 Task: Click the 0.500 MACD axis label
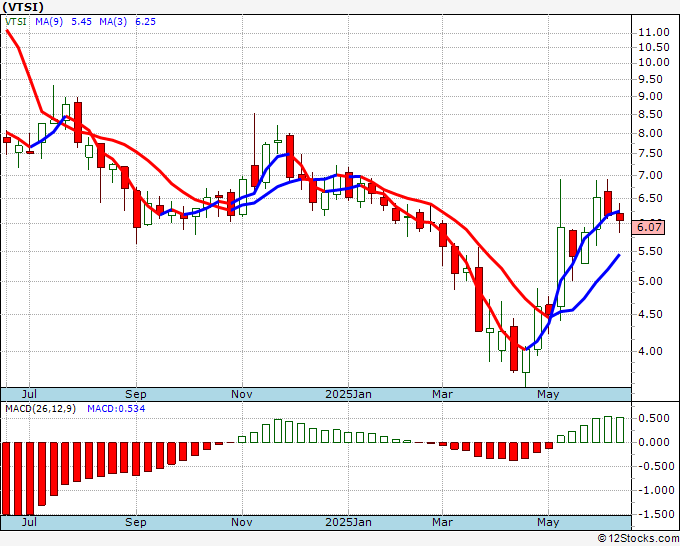coord(654,418)
